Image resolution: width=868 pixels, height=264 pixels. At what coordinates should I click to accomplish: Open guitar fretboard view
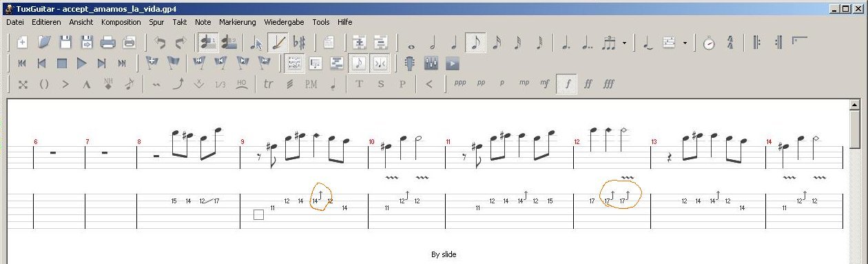(x=410, y=63)
